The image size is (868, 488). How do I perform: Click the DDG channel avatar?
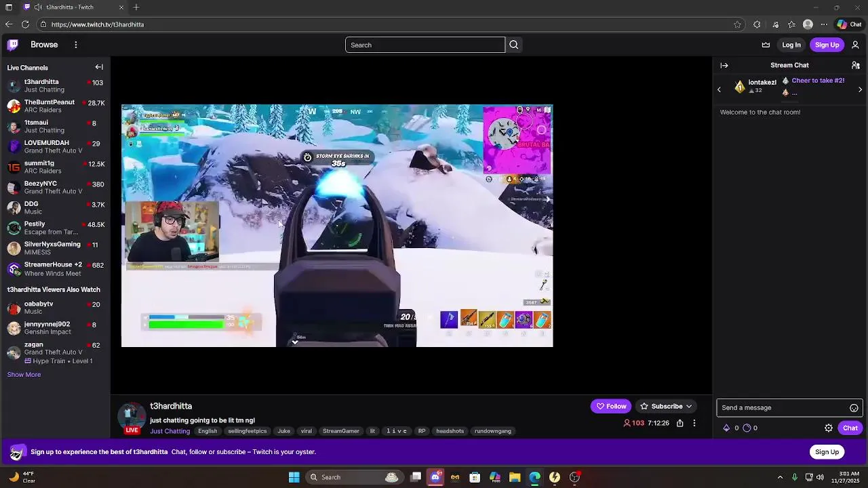(14, 207)
